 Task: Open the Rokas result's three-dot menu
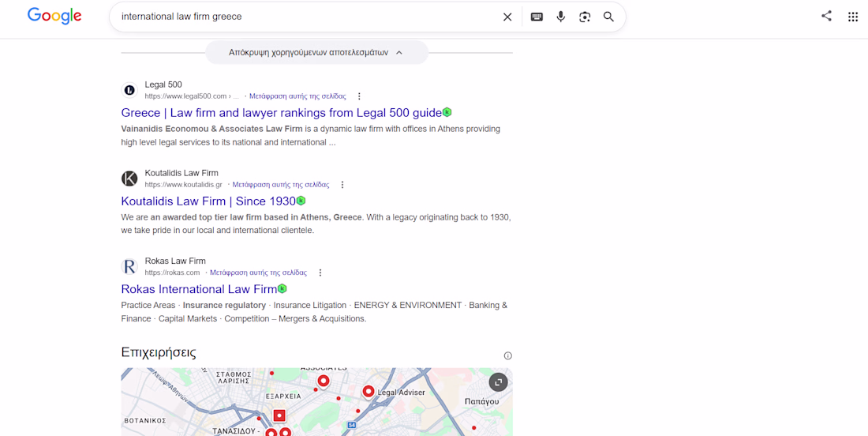click(x=320, y=272)
